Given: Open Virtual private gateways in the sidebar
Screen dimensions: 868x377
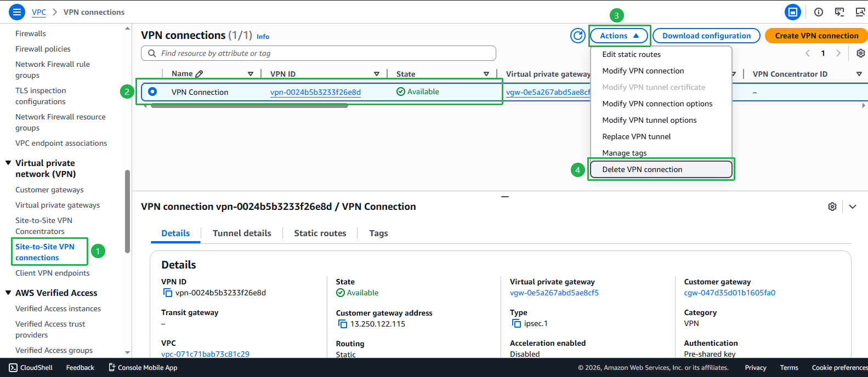Looking at the screenshot, I should [58, 205].
